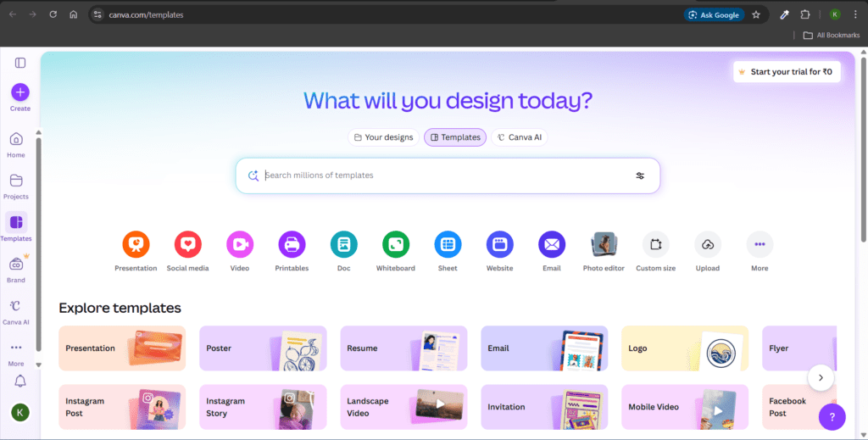Expand More menu in left sidebar

[16, 348]
